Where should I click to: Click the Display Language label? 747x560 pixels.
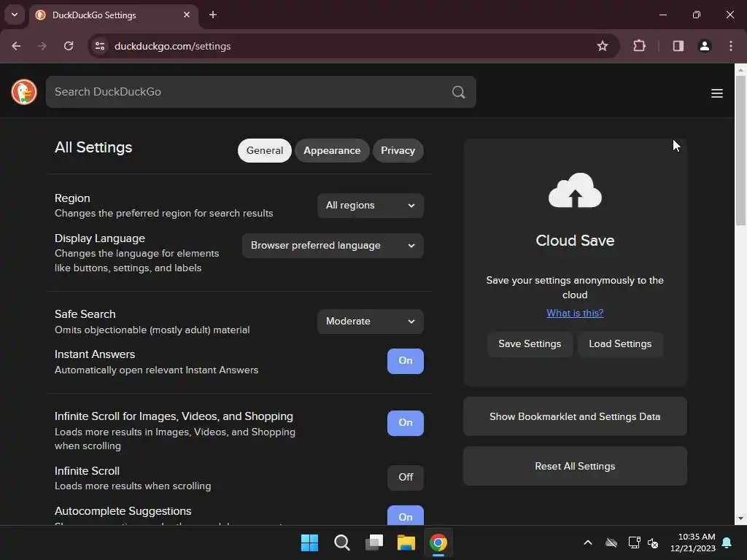click(99, 238)
